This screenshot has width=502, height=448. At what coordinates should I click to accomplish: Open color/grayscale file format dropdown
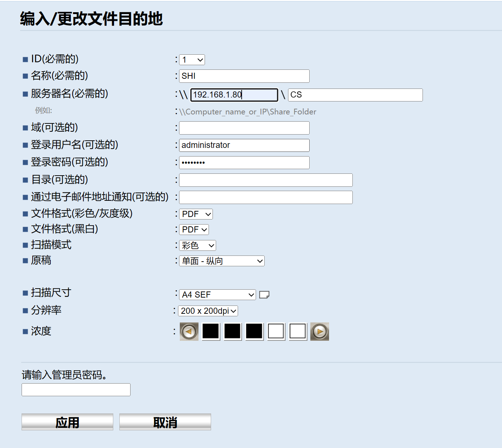(x=196, y=214)
